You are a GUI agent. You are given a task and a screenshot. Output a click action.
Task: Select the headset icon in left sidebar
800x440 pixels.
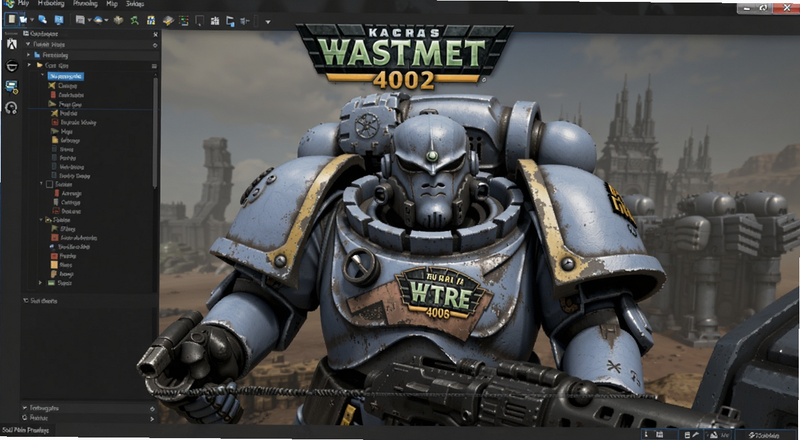pyautogui.click(x=11, y=108)
